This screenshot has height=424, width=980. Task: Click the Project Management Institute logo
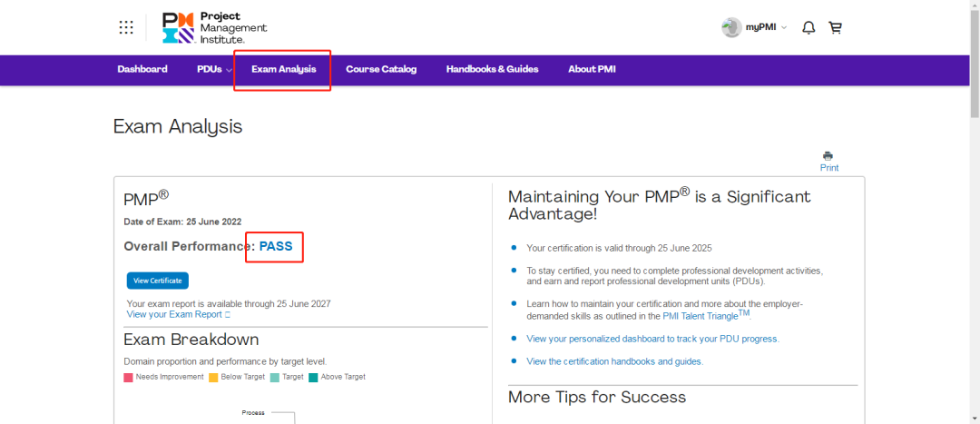click(214, 27)
